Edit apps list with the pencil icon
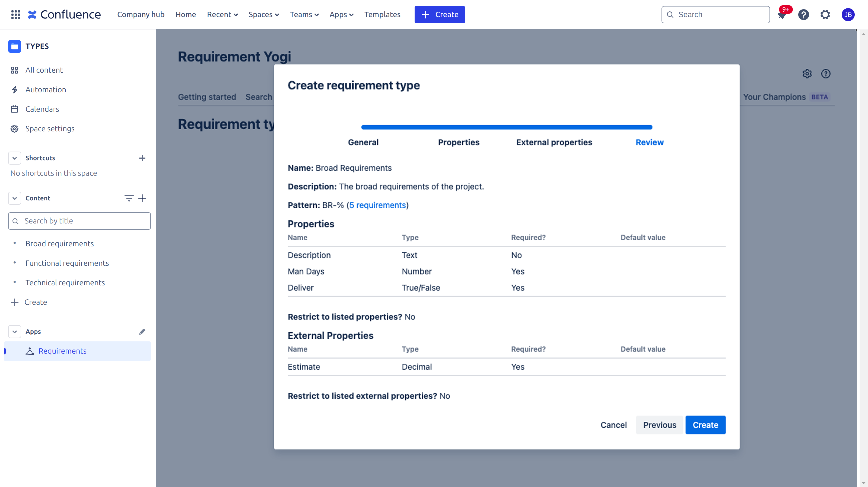Screen dimensions: 868x487 tap(142, 332)
